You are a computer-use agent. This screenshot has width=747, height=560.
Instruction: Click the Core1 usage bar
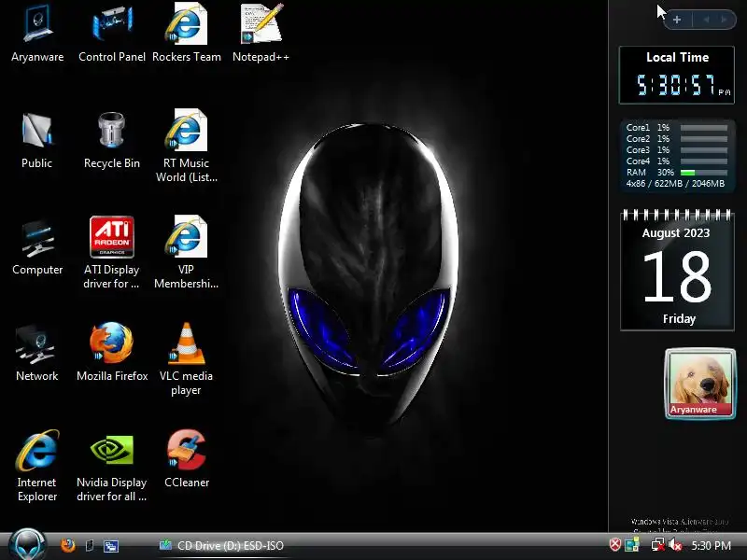coord(704,128)
